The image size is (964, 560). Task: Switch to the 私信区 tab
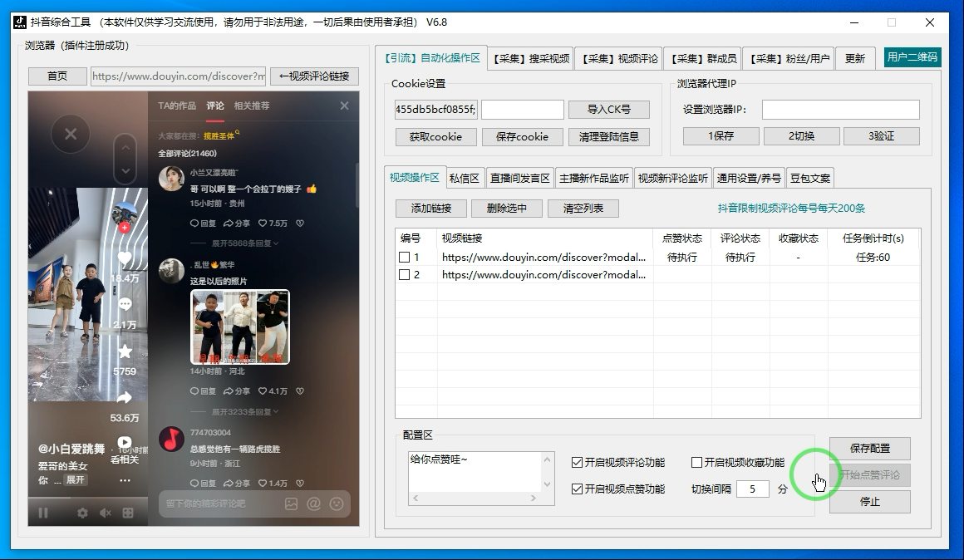(x=464, y=179)
